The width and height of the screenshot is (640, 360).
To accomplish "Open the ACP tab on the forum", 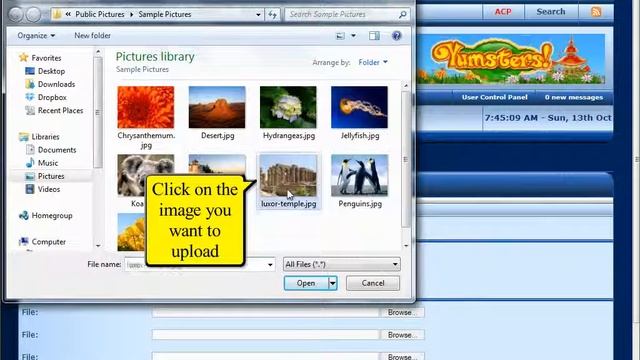I will click(503, 11).
